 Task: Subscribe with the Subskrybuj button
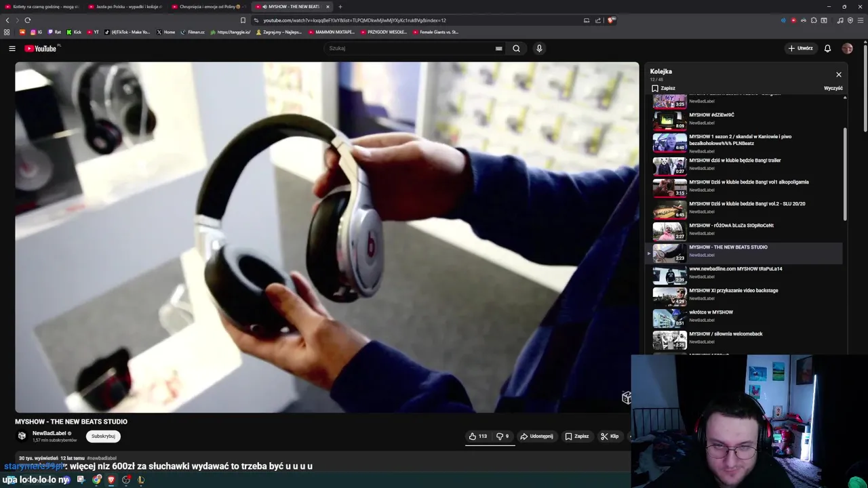point(103,436)
